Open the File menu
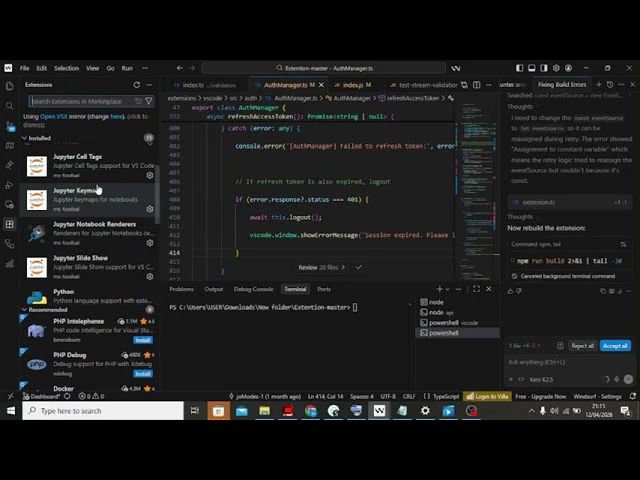Screen dimensions: 640x480 pos(24,68)
